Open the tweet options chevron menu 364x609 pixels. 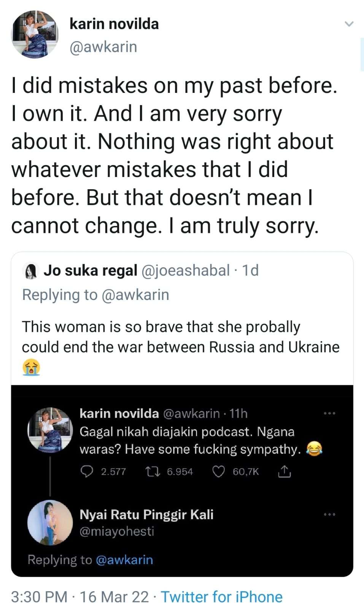tap(348, 24)
